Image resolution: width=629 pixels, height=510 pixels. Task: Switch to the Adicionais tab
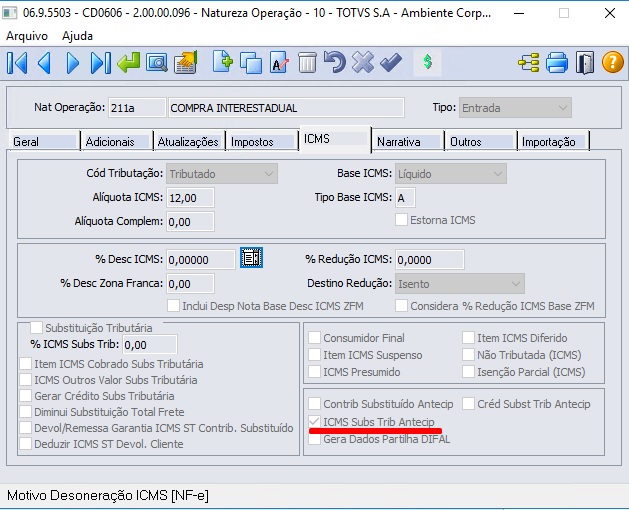pos(116,141)
